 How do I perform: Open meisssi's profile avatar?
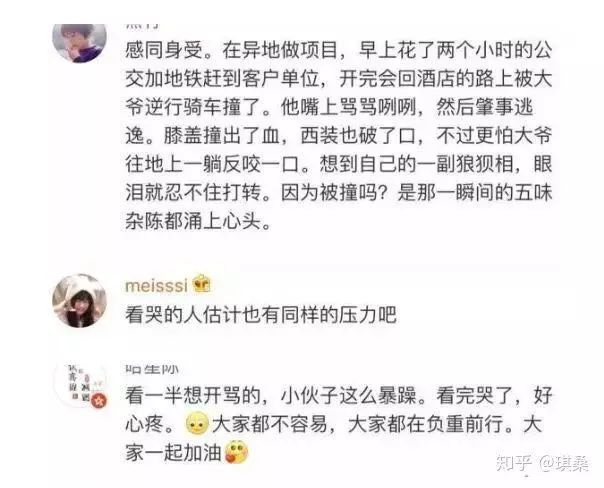(79, 301)
